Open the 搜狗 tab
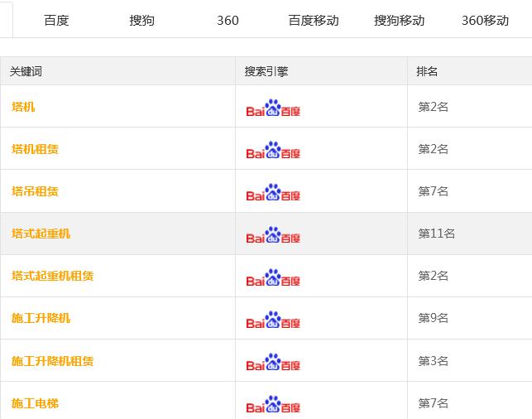Image resolution: width=532 pixels, height=419 pixels. tap(141, 21)
